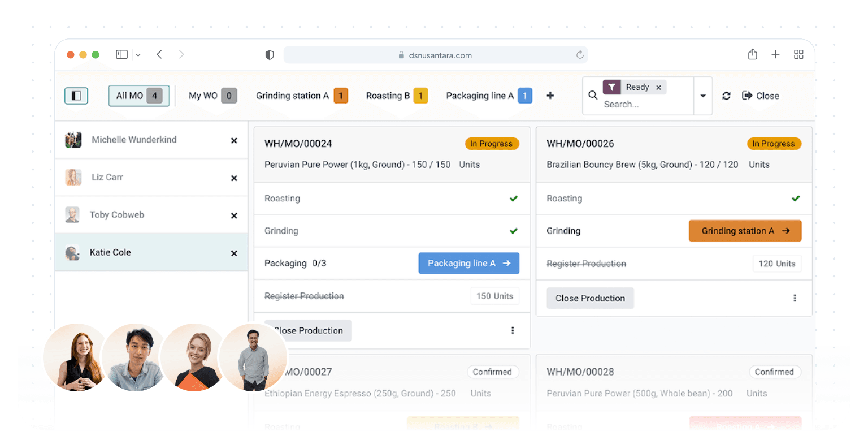Click Confirmed badge on WH/MO/00027
The height and width of the screenshot is (431, 868).
(492, 372)
